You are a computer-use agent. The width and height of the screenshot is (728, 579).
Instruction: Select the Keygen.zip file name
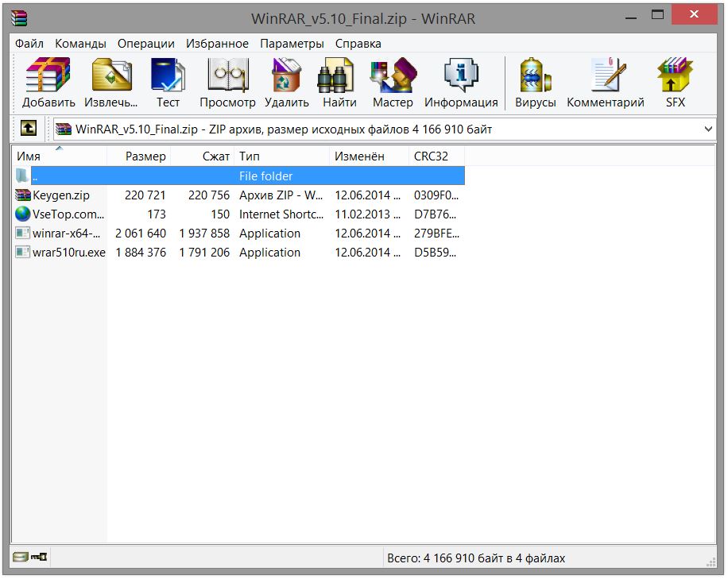(x=61, y=195)
